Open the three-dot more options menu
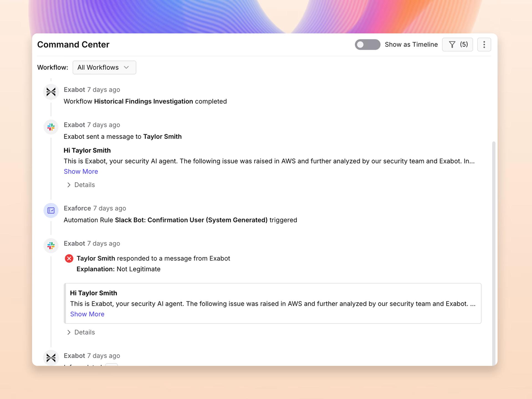The height and width of the screenshot is (399, 532). tap(484, 45)
